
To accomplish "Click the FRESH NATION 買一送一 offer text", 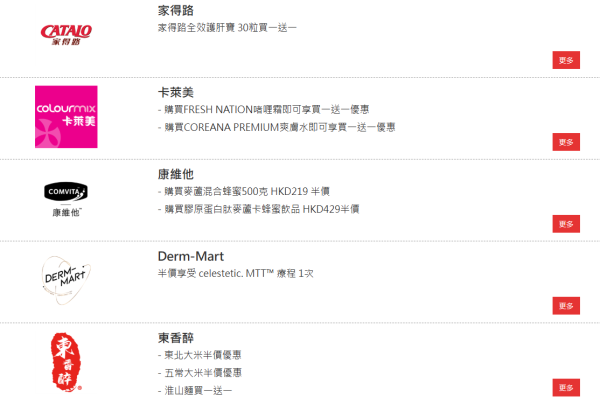I will (x=264, y=109).
